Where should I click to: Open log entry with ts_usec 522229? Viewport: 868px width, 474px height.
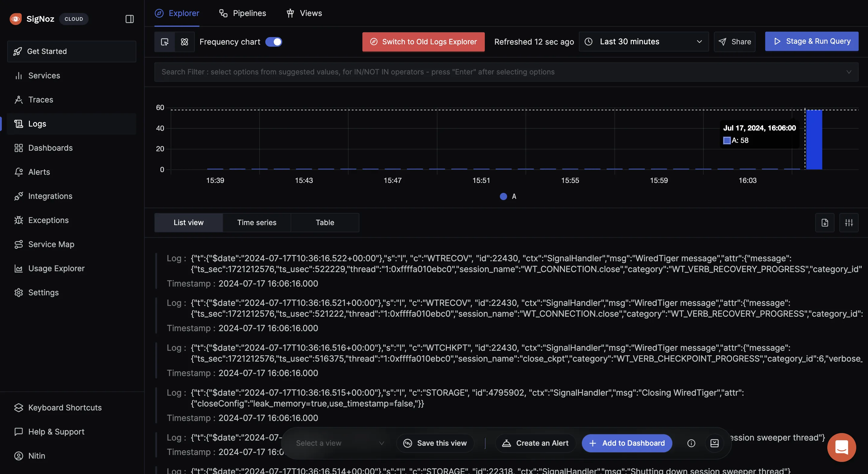click(509, 271)
